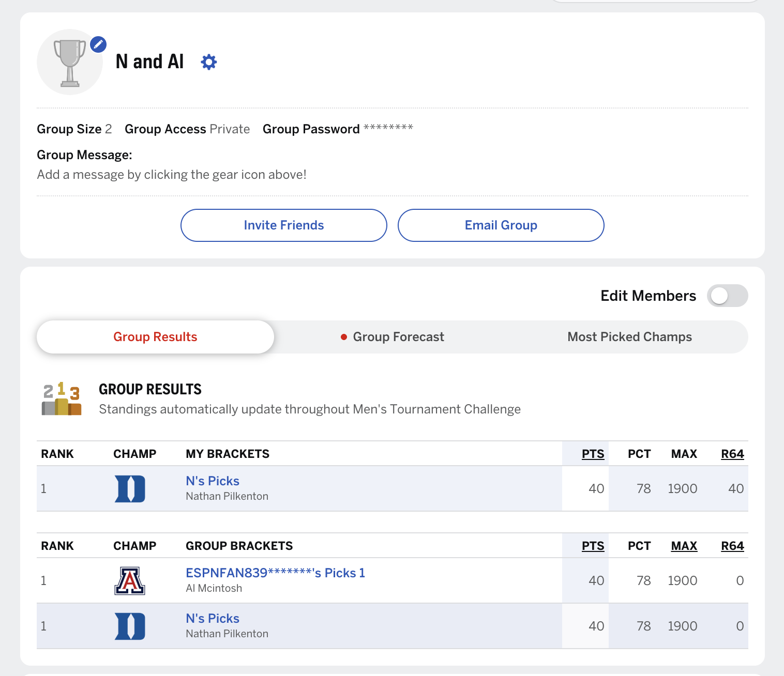Image resolution: width=784 pixels, height=676 pixels.
Task: Click the Arizona logo beside ESPNFAN839's bracket
Action: coord(130,580)
